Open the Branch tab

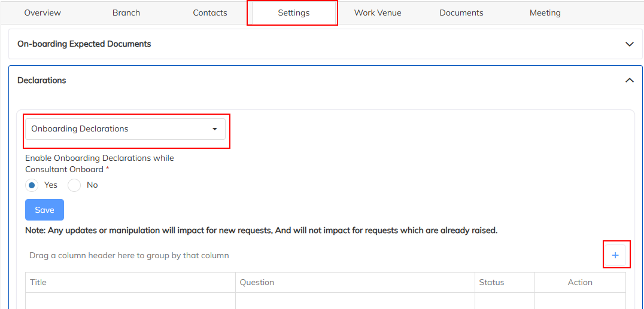point(126,13)
